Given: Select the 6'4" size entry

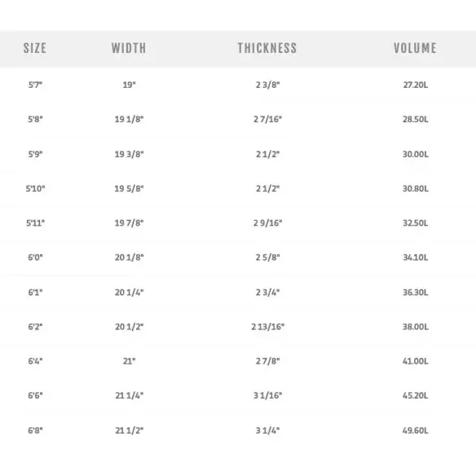Looking at the screenshot, I should [35, 361].
